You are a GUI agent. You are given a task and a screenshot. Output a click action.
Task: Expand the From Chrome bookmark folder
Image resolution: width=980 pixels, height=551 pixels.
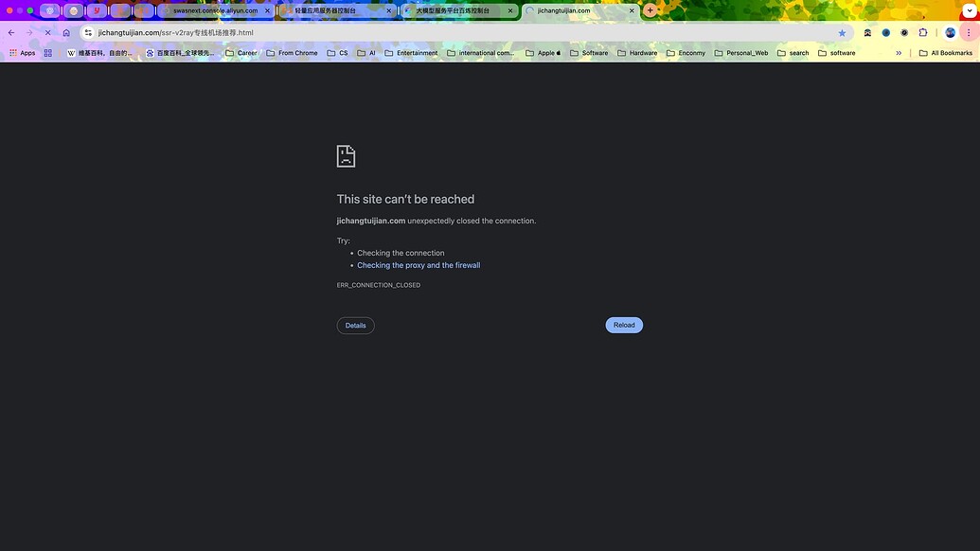[292, 53]
